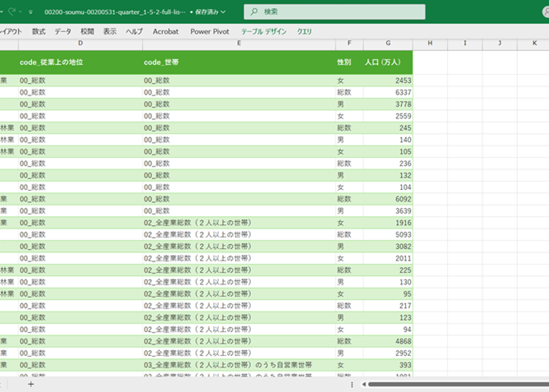Click the horizontal scrollbar left arrow
Viewport: 549px width, 392px height.
click(364, 384)
